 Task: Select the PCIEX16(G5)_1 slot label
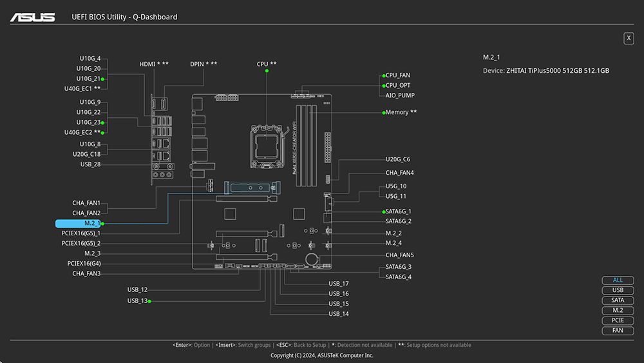(81, 233)
